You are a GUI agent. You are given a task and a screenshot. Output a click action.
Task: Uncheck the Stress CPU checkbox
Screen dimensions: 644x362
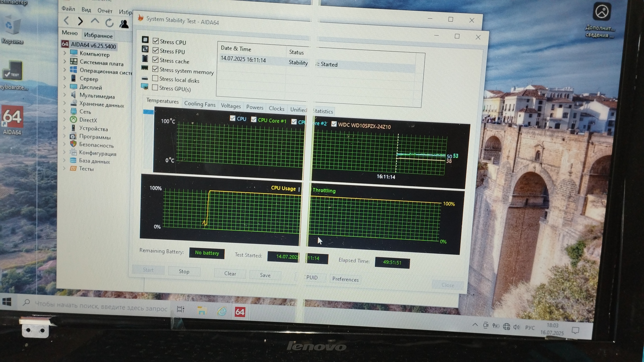(x=156, y=41)
